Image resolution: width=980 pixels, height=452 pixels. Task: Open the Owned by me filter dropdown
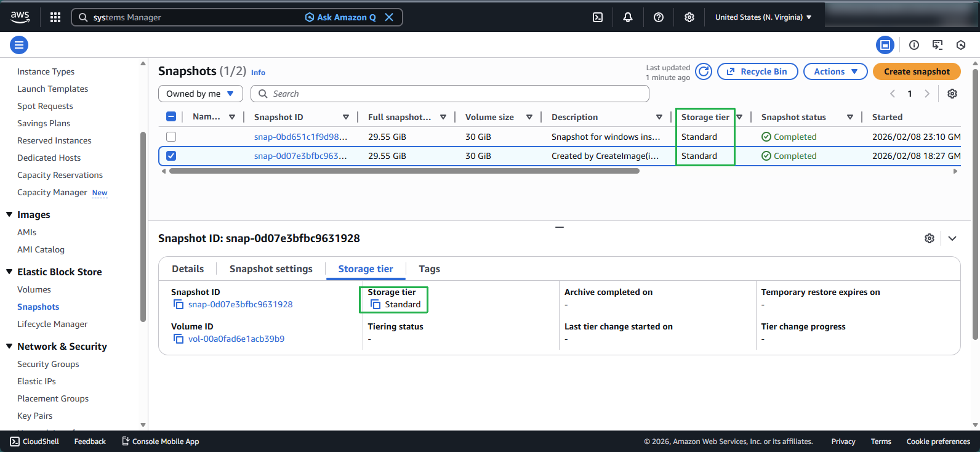(200, 94)
